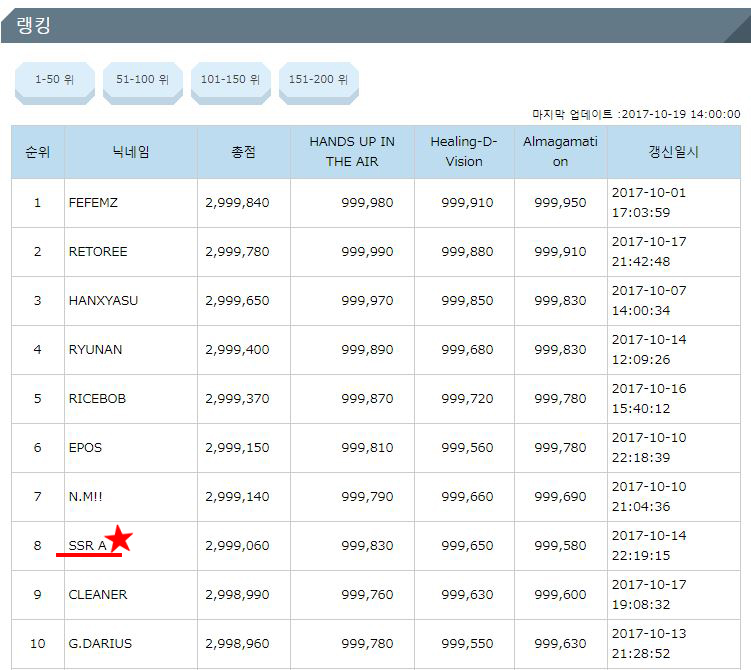Click update time 2017-10-01 17:03:59
The image size is (751, 670).
649,203
